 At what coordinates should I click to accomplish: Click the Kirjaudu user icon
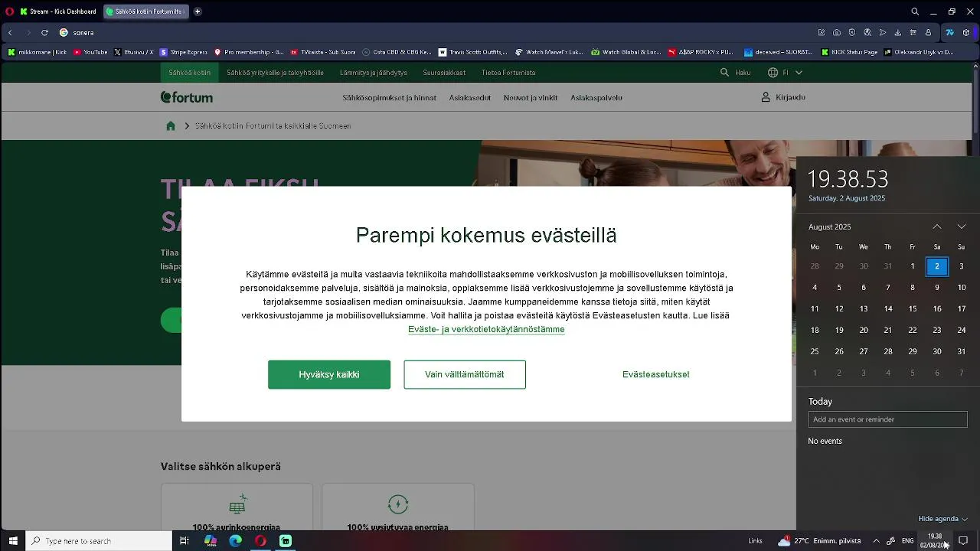(765, 97)
